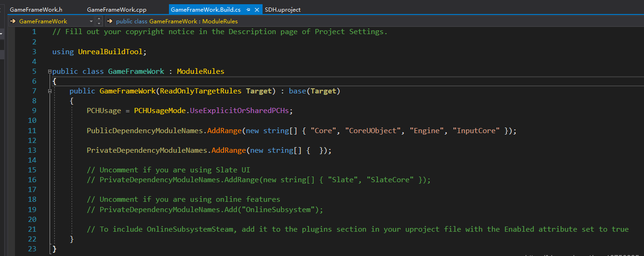Viewport: 644px width, 256px height.
Task: Click UnrealBuildTool on line 3
Action: (x=112, y=51)
